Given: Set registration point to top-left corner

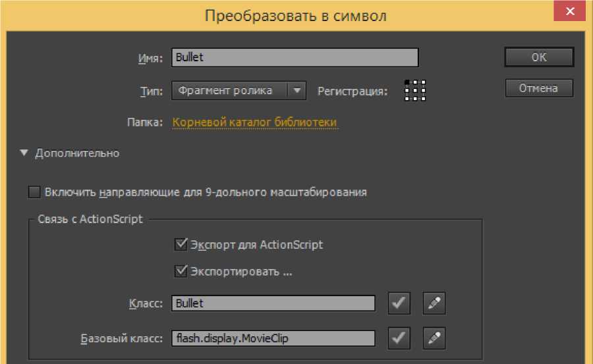Looking at the screenshot, I should pyautogui.click(x=407, y=82).
